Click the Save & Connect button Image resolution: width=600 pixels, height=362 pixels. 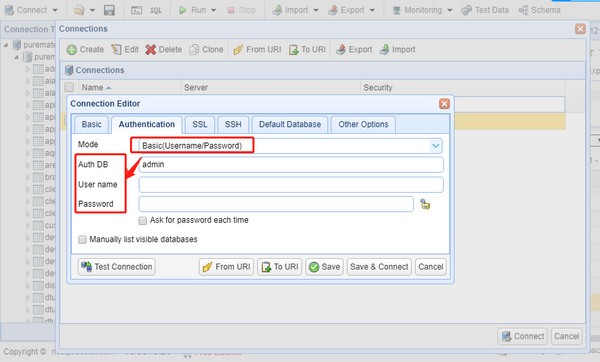379,267
